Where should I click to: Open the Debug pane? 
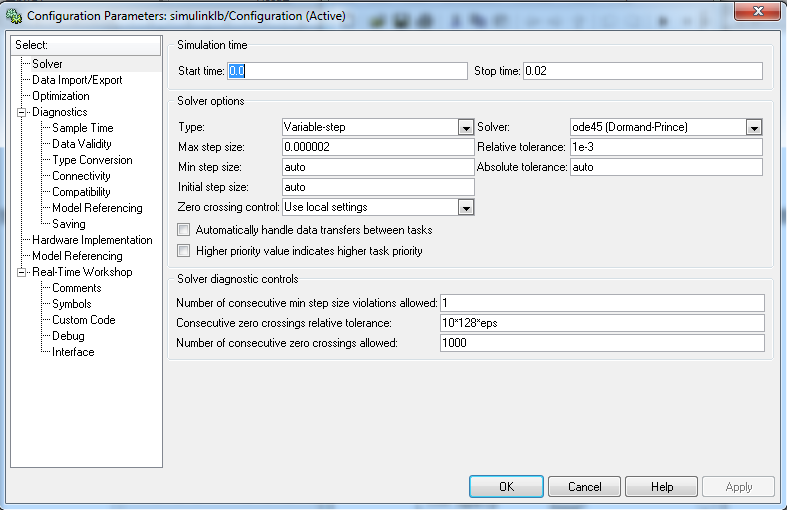pos(68,336)
